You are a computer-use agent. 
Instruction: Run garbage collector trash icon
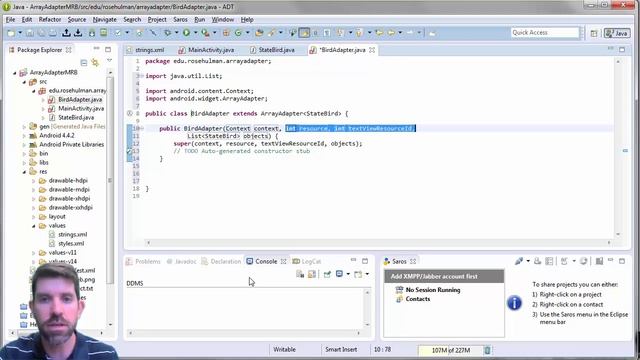click(487, 350)
